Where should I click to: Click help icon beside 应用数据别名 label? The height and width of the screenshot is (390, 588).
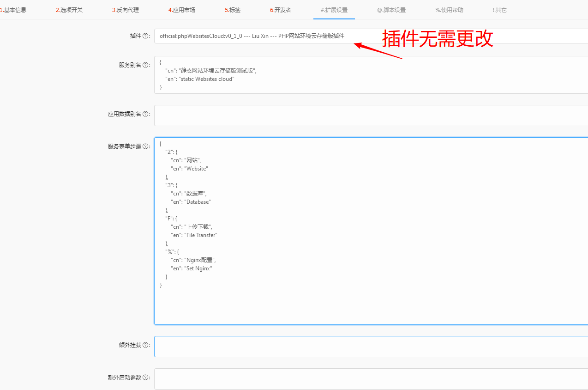145,114
